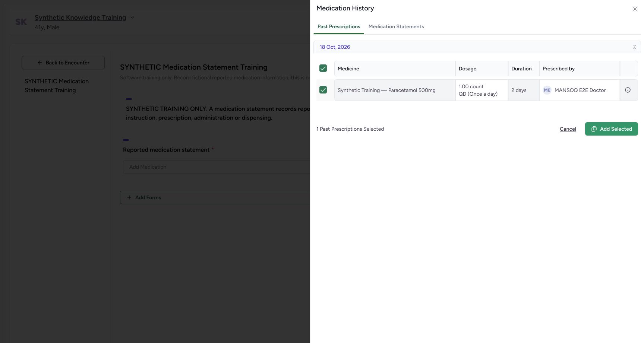The width and height of the screenshot is (644, 343).
Task: Close the Medication History panel
Action: 635,9
